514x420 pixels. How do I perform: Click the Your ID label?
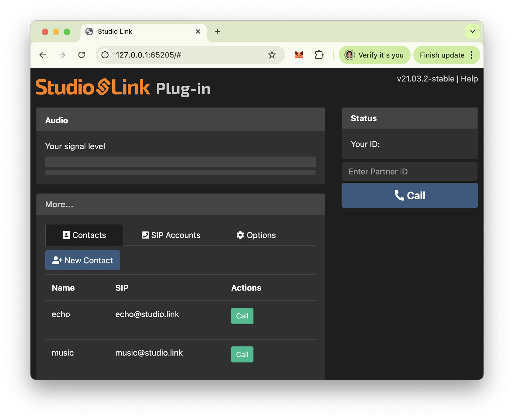click(365, 144)
